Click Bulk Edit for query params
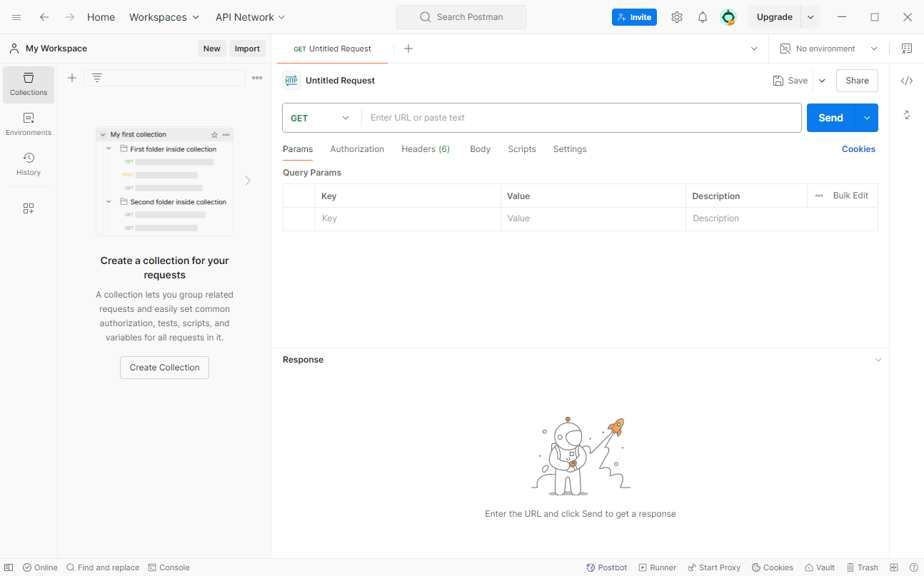924x576 pixels. pos(850,196)
